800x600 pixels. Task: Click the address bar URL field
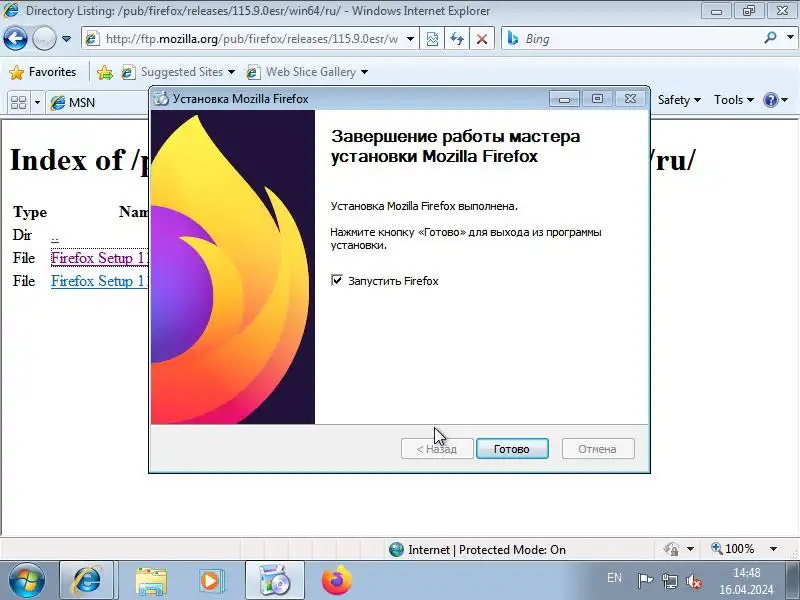[x=250, y=39]
